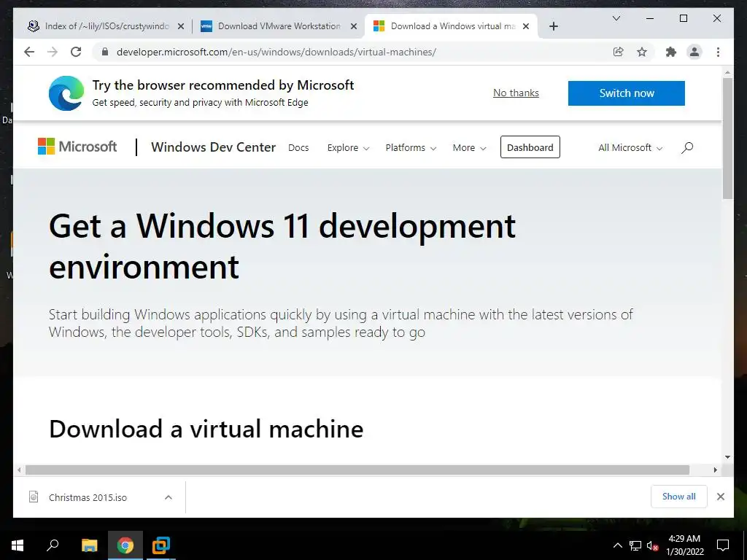Close the Download a Windows virtual machine tab
Screen dimensions: 747x560
[526, 26]
